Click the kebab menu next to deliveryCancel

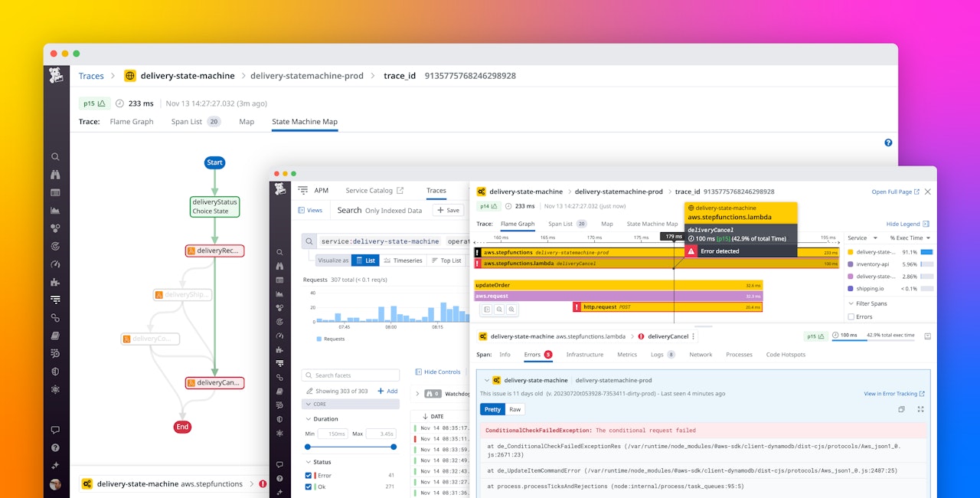pyautogui.click(x=694, y=336)
